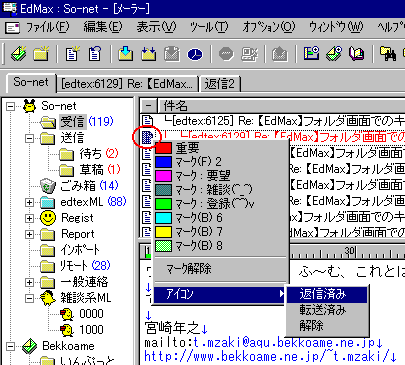Click the binoculars search toolbar icon
The width and height of the screenshot is (405, 365).
388,53
